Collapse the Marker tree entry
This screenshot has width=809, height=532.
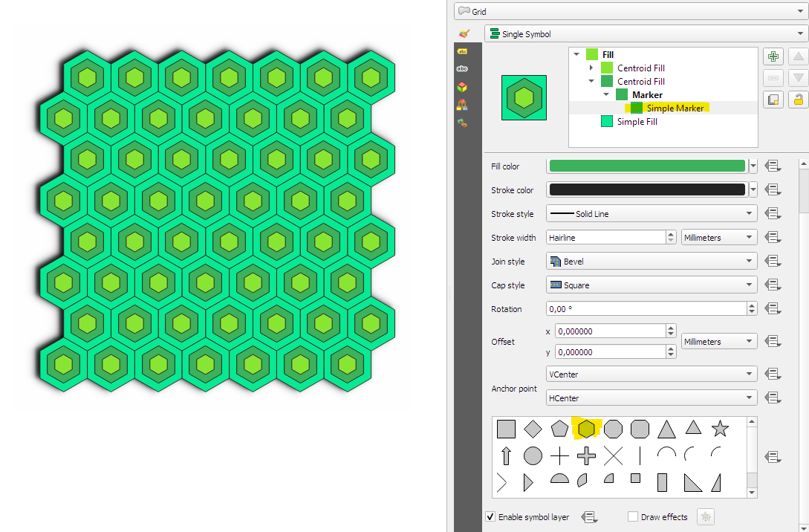pyautogui.click(x=606, y=94)
